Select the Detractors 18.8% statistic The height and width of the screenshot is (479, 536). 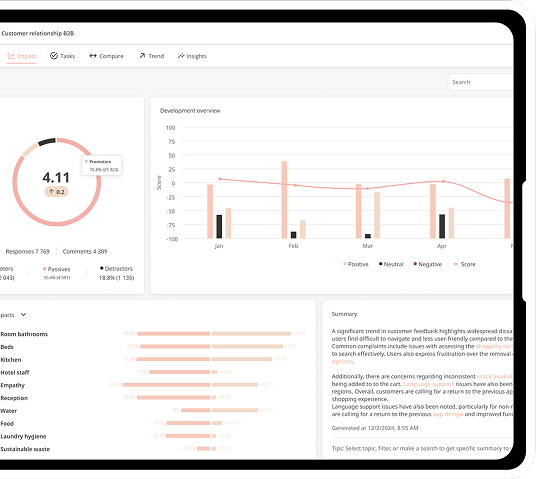[x=116, y=273]
